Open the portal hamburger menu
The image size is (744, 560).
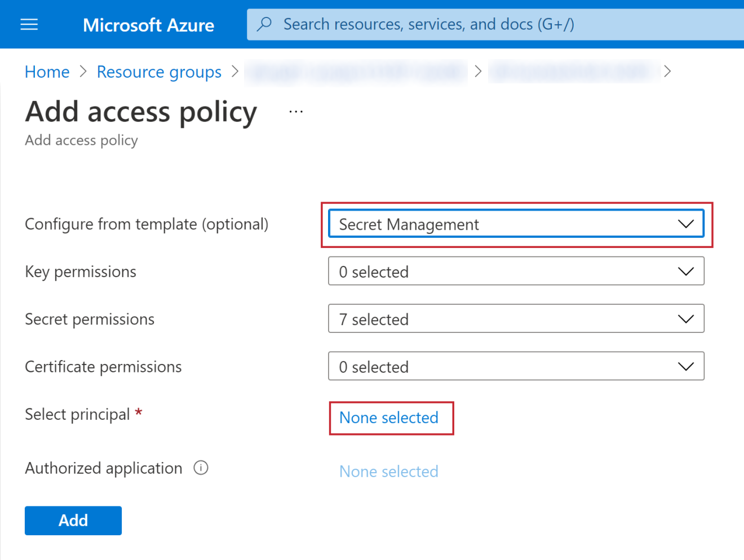(29, 25)
